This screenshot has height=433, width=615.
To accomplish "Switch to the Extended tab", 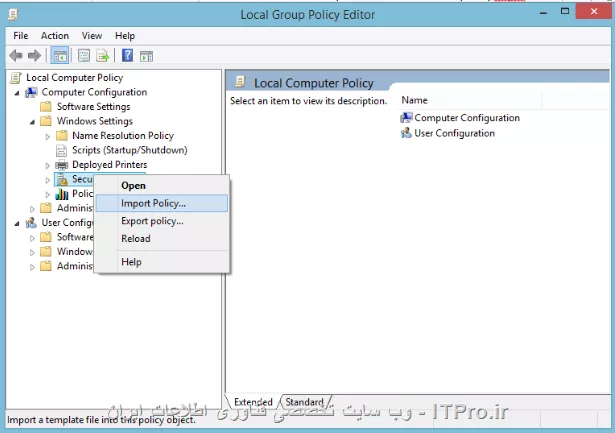I will click(253, 402).
